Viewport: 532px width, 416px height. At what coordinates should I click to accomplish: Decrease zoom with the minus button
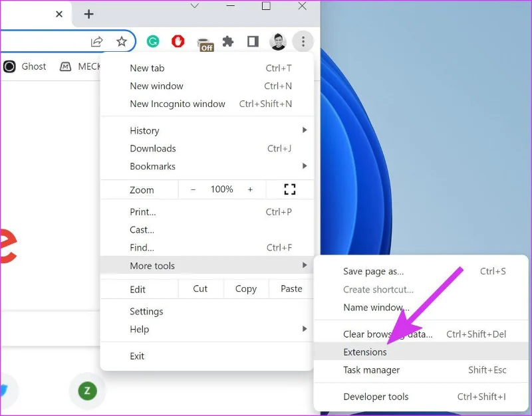(x=193, y=189)
